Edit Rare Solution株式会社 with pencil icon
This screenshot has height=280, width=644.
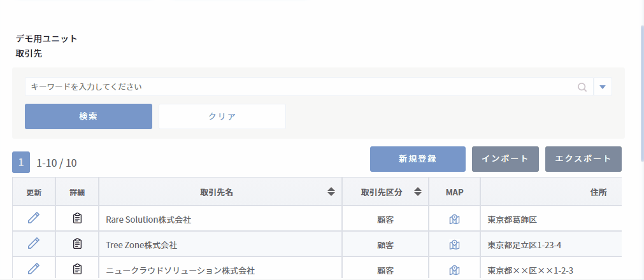click(34, 218)
